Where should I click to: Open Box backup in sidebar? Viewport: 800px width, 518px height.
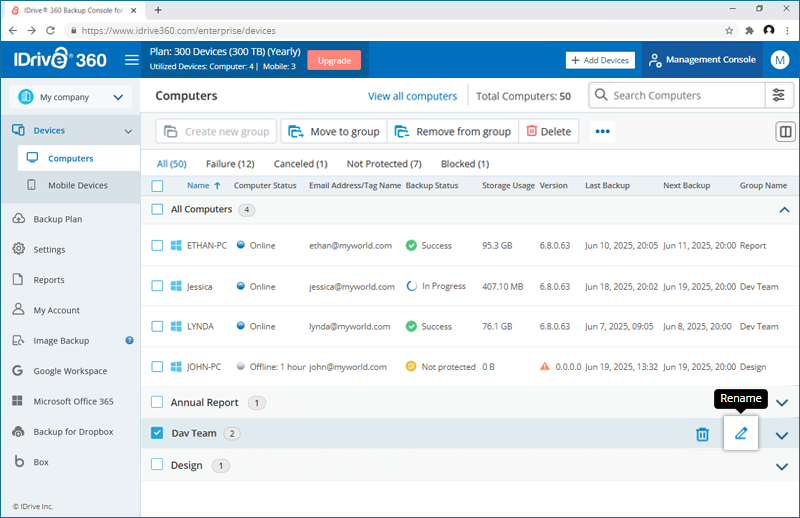click(41, 462)
